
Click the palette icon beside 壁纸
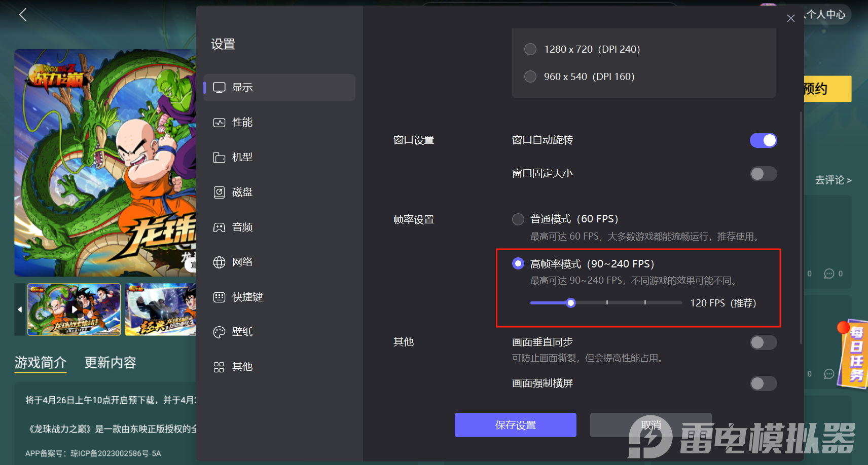(x=219, y=332)
